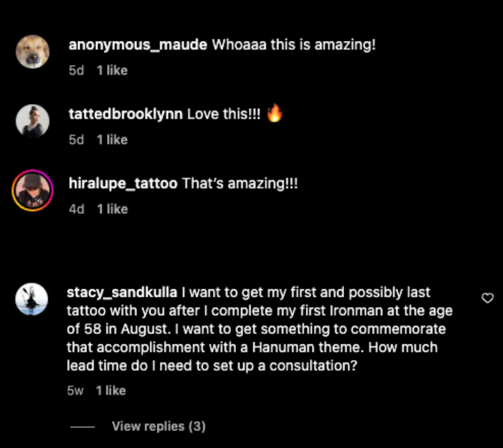Expand View replies (3) under stacy_sandkulla
Image resolution: width=503 pixels, height=448 pixels.
[158, 426]
